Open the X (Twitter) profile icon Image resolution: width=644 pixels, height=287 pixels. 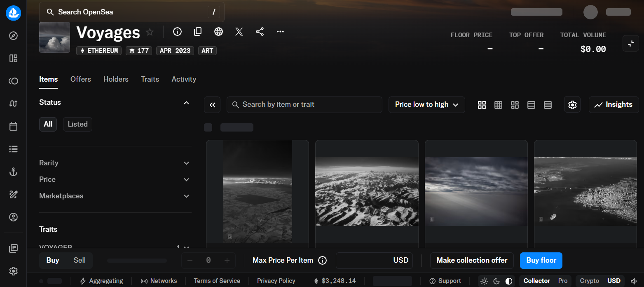239,32
